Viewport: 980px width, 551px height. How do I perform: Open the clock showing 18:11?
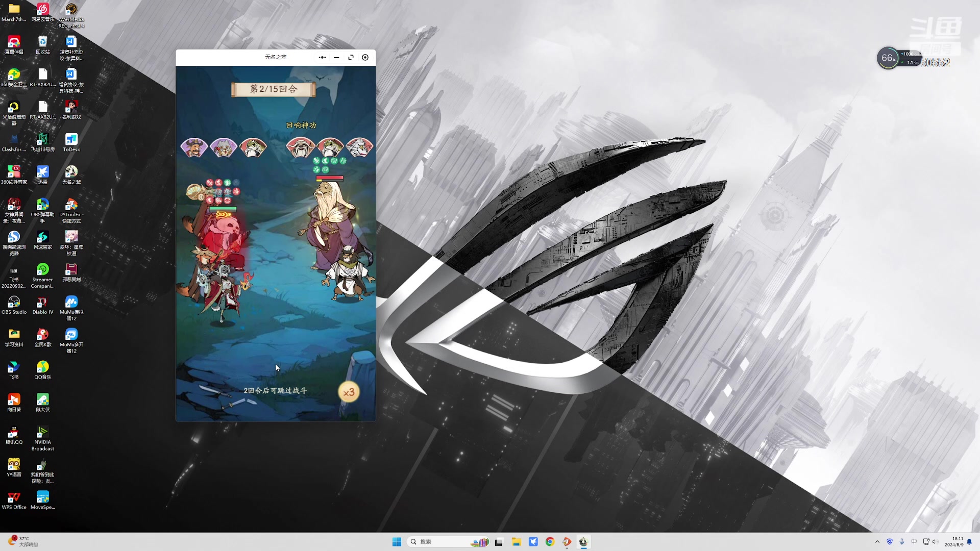point(954,542)
